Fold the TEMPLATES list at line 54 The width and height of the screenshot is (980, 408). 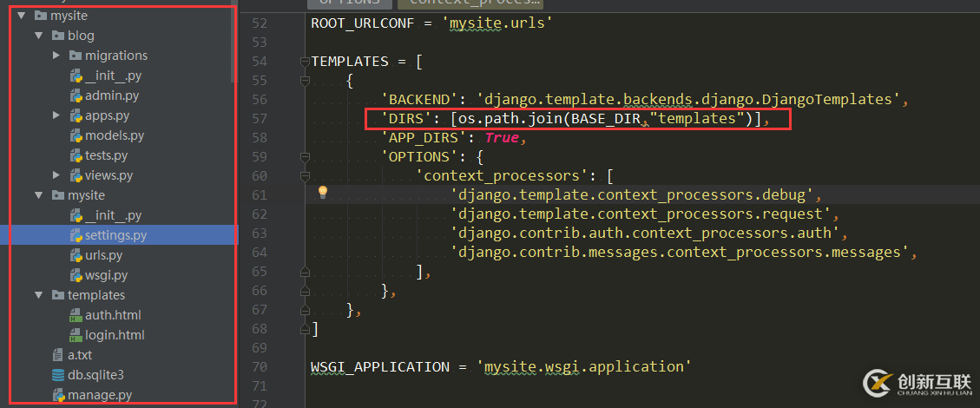[x=305, y=62]
